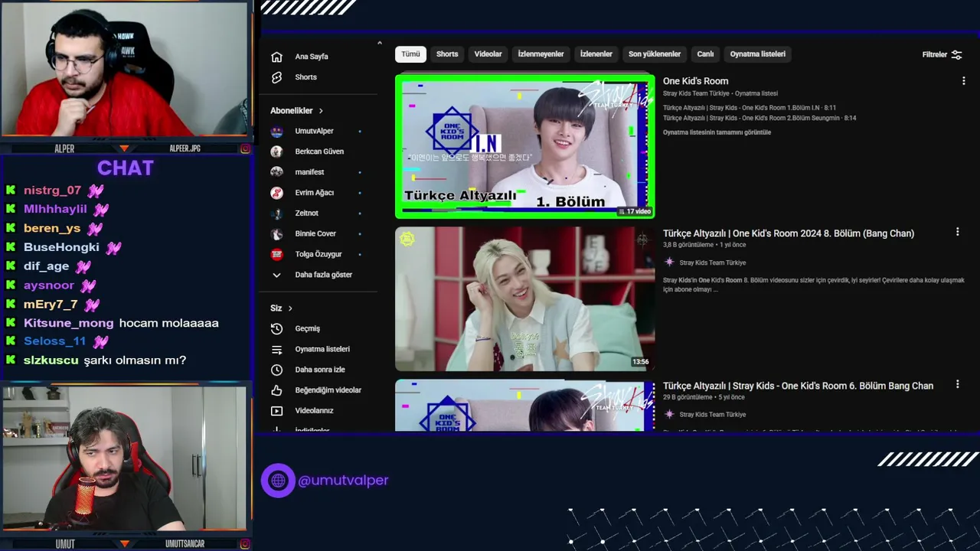980x551 pixels.
Task: Open Oynatma listeleri playlist icon in sidebar
Action: pyautogui.click(x=276, y=349)
